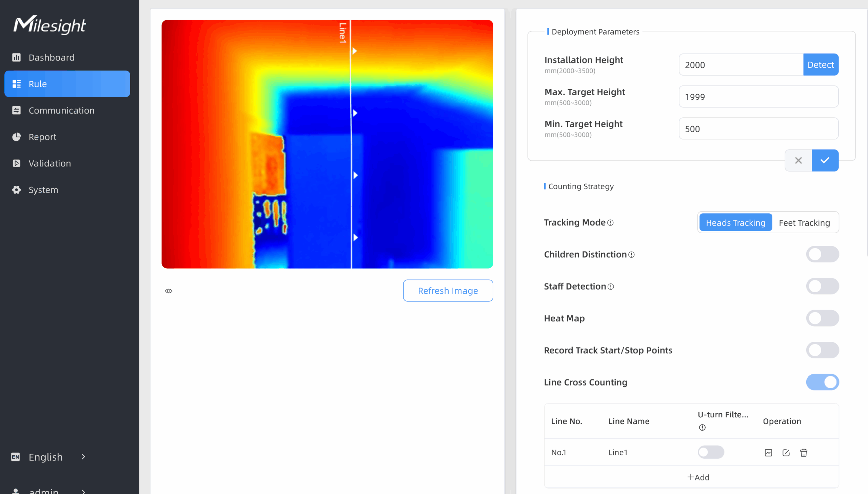Click the depth map preview image

(327, 144)
